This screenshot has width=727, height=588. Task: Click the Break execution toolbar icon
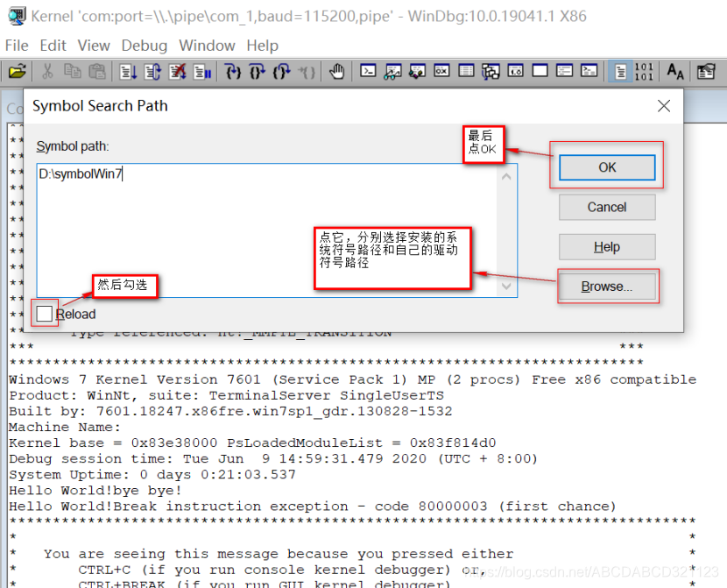coord(202,71)
